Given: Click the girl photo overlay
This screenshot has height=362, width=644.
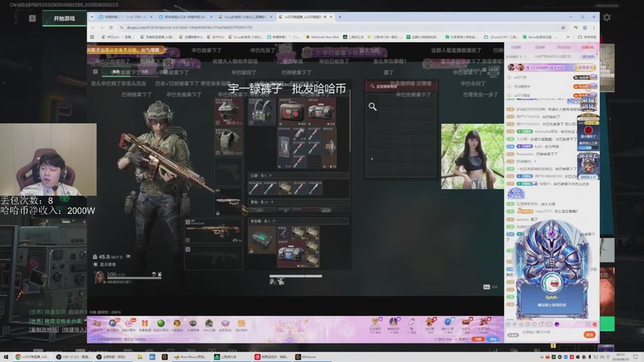Looking at the screenshot, I should pos(473,156).
